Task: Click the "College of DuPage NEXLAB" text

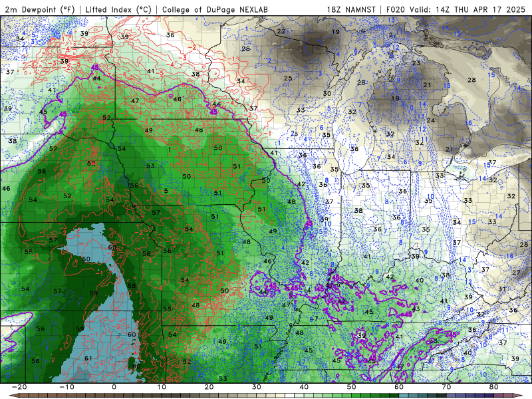Action: pyautogui.click(x=215, y=9)
